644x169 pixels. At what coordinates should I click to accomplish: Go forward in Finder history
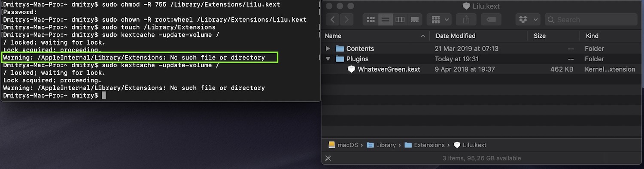pyautogui.click(x=347, y=20)
